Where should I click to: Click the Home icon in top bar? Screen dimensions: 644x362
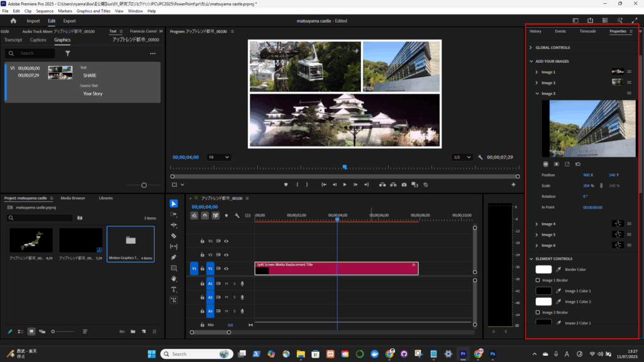13,21
